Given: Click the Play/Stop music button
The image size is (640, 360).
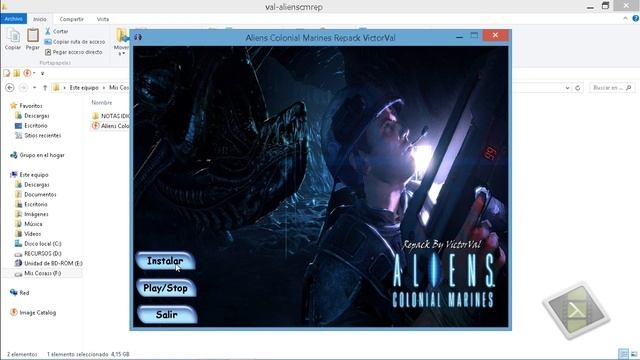Looking at the screenshot, I should pos(166,288).
